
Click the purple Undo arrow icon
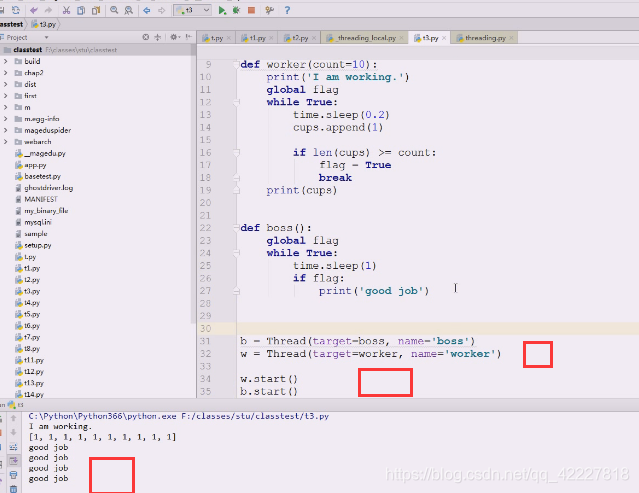click(x=34, y=10)
